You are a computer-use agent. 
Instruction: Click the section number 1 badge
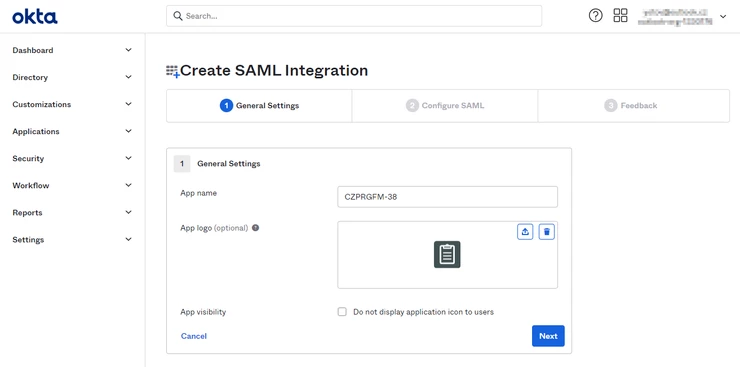(x=182, y=164)
